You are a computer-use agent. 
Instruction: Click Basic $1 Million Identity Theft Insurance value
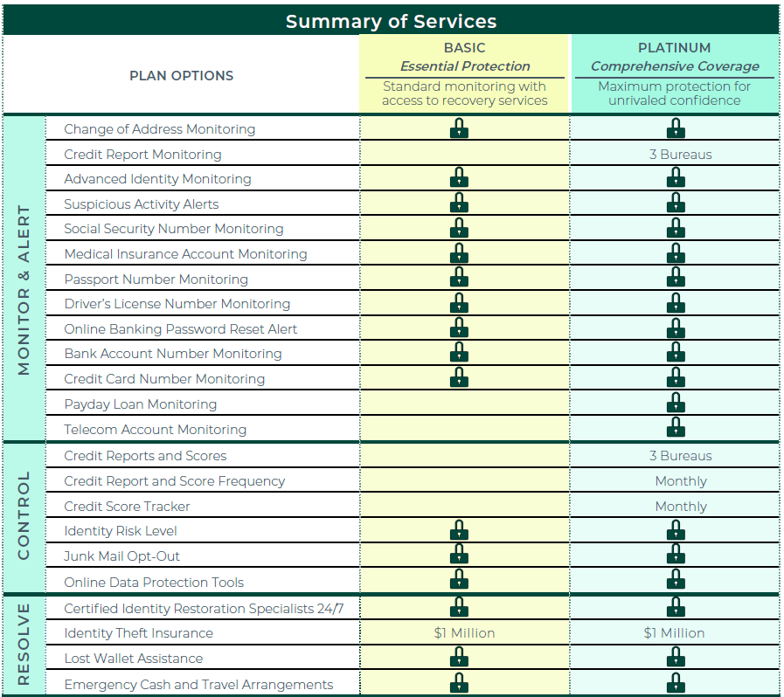[x=464, y=633]
